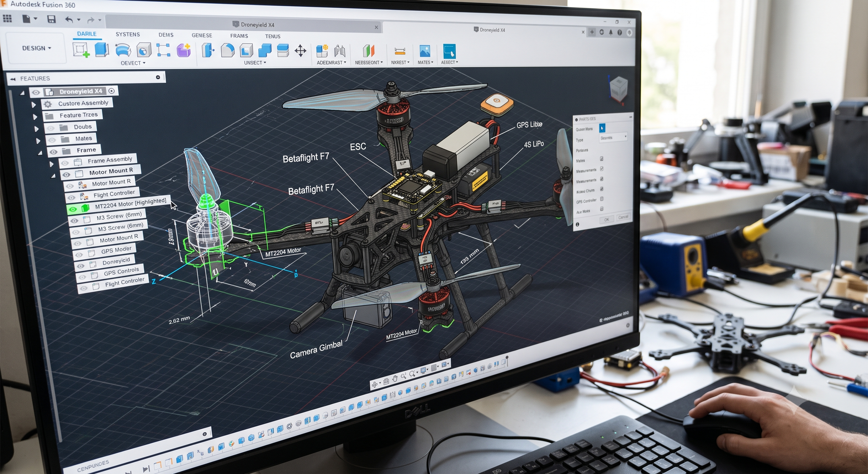Click OK in the Parts panel
Viewport: 868px width, 474px height.
607,219
